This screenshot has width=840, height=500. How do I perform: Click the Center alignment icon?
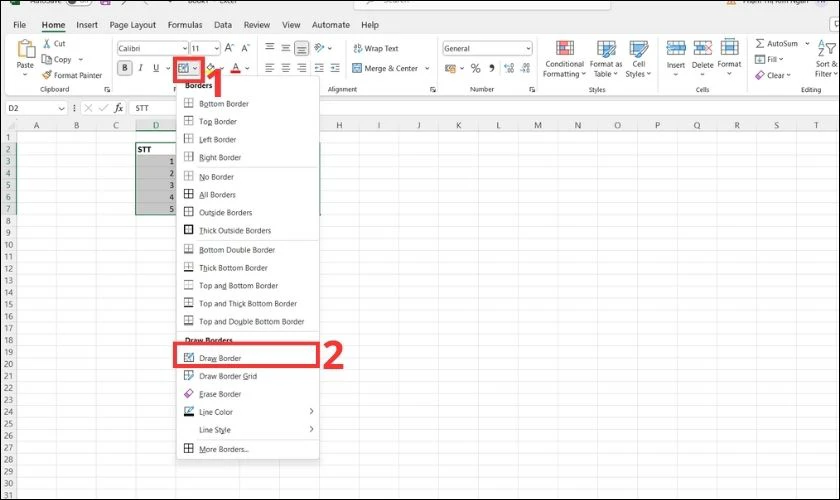click(286, 68)
